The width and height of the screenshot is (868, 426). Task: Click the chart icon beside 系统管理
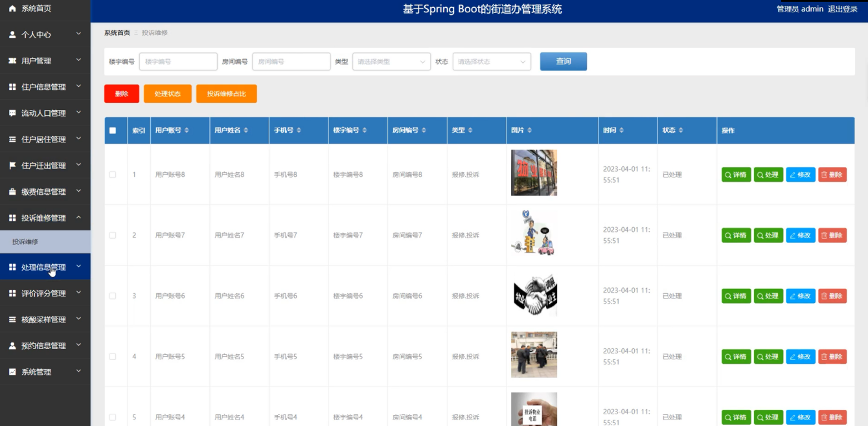coord(12,372)
